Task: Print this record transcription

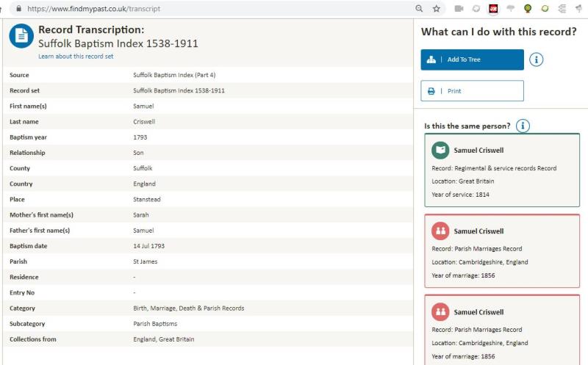Action: [472, 90]
